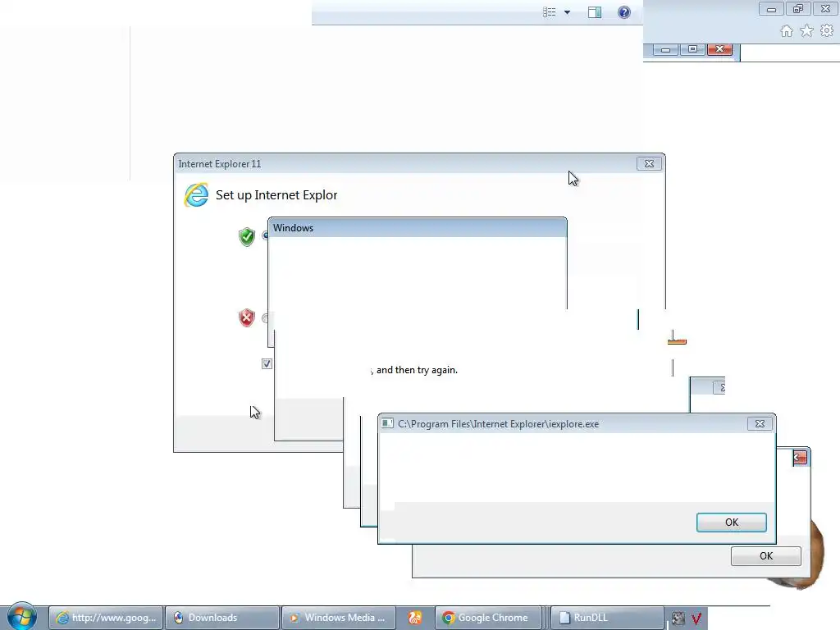Go to the Internet Explorer Home icon
Viewport: 840px width, 630px height.
click(x=787, y=31)
